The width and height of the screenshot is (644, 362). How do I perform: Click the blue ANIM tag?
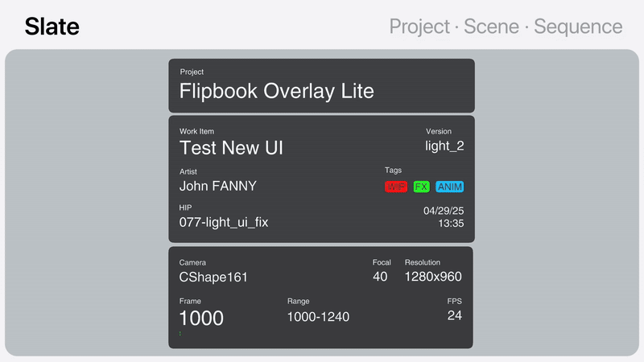[x=450, y=187]
